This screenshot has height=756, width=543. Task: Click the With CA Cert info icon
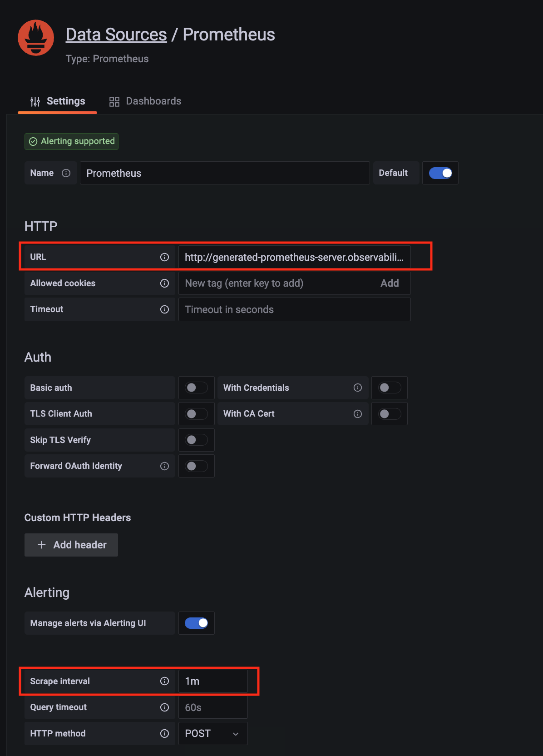tap(358, 414)
